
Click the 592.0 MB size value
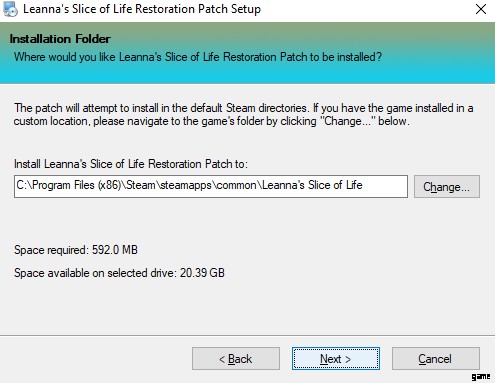[115, 250]
